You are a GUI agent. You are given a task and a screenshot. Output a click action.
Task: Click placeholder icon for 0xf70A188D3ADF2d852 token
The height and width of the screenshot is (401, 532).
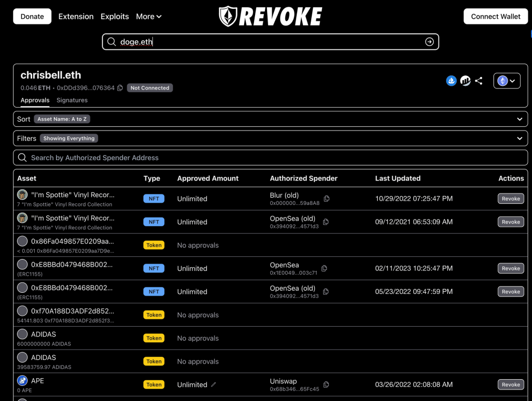click(22, 311)
